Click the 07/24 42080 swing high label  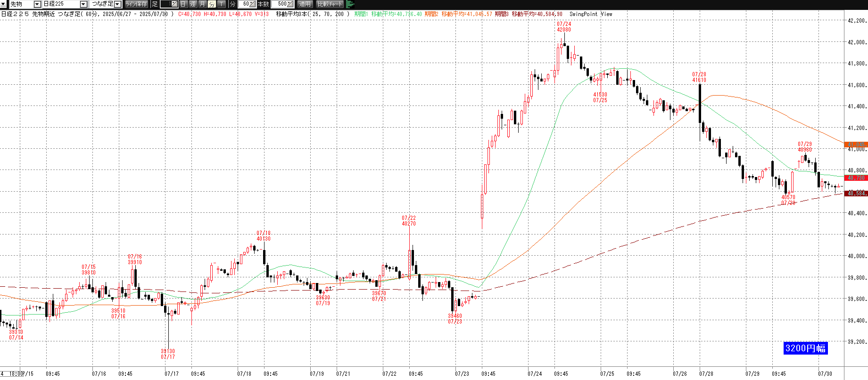coord(563,27)
